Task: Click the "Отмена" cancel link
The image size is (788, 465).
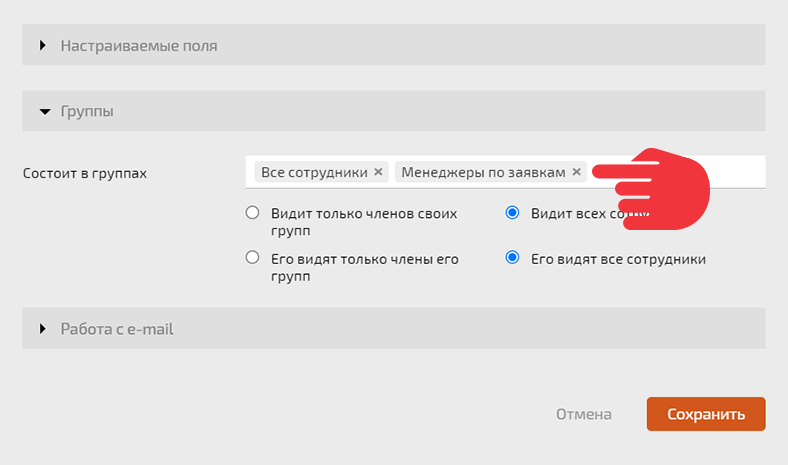Action: [x=583, y=414]
